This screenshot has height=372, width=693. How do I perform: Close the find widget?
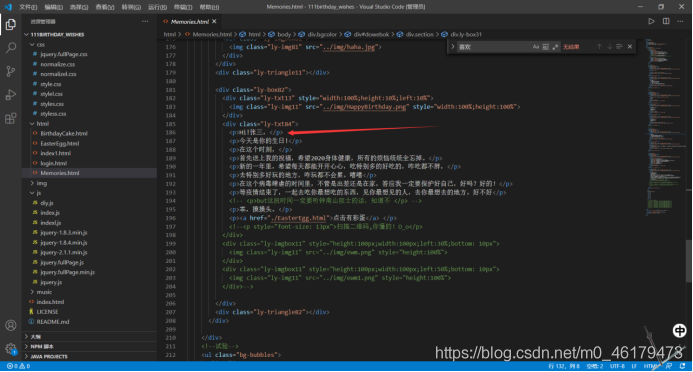tap(630, 46)
